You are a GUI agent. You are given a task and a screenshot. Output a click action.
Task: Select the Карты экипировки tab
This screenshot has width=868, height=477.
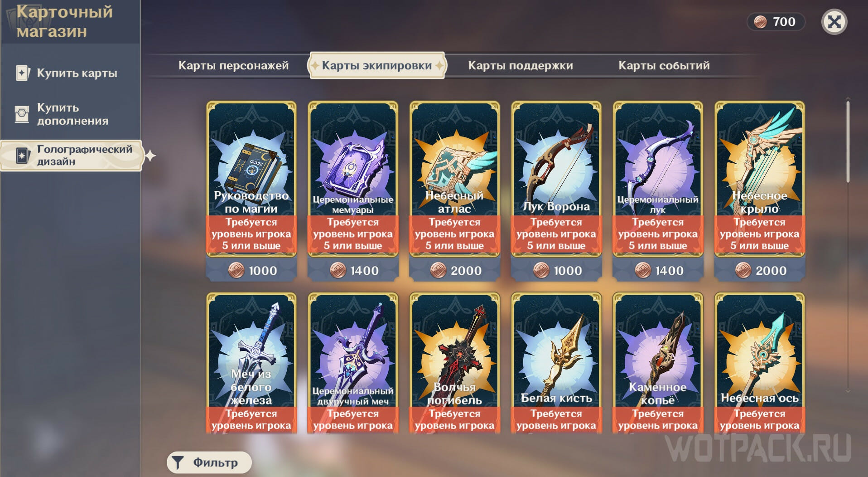pos(377,65)
